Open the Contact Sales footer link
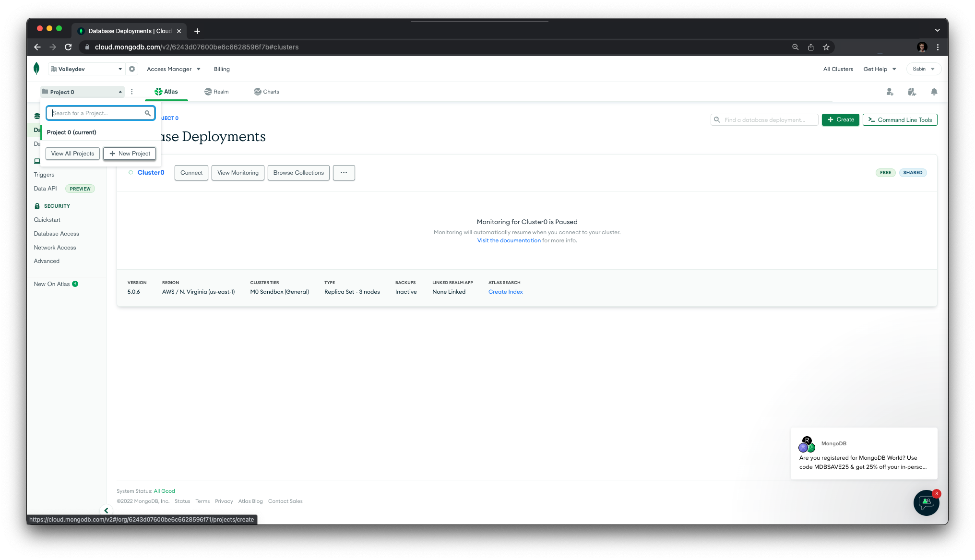This screenshot has height=560, width=975. 285,501
